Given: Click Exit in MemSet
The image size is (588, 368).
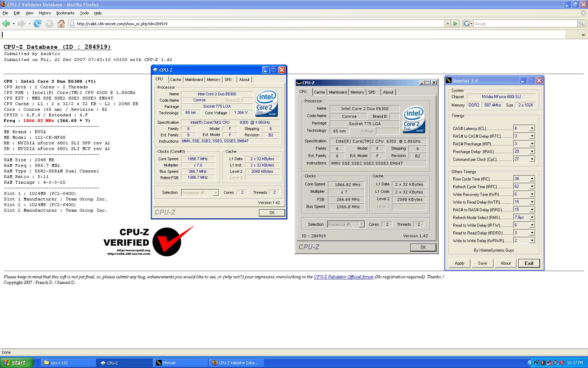Looking at the screenshot, I should [529, 263].
